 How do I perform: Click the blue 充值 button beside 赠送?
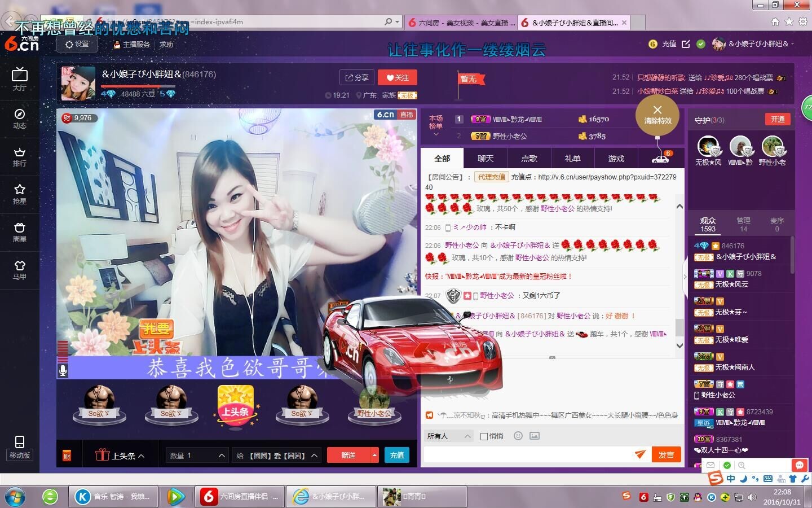tap(397, 455)
